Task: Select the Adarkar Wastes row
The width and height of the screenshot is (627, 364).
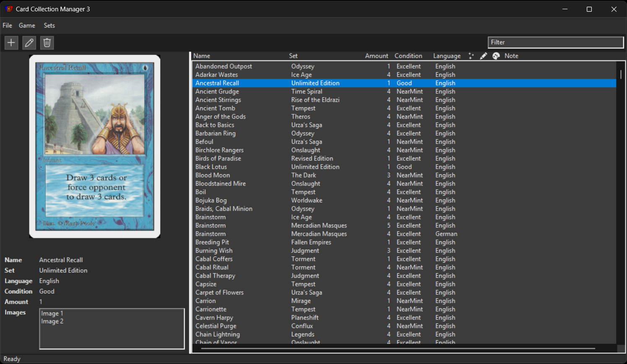Action: [404, 75]
